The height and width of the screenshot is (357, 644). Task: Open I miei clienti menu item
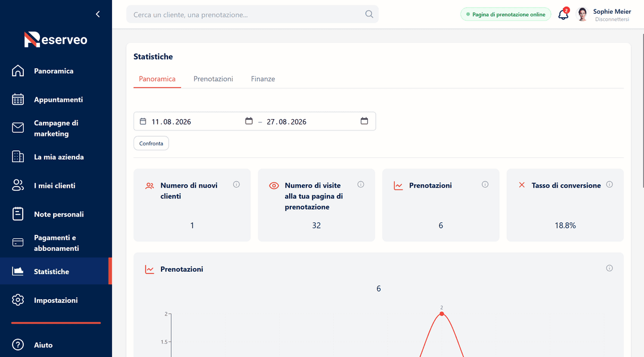(x=56, y=185)
